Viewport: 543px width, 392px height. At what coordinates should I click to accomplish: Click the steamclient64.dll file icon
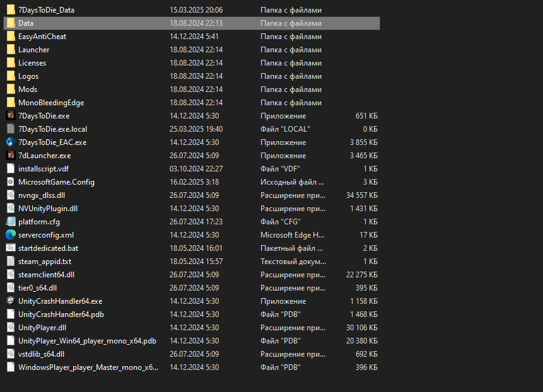[11, 275]
